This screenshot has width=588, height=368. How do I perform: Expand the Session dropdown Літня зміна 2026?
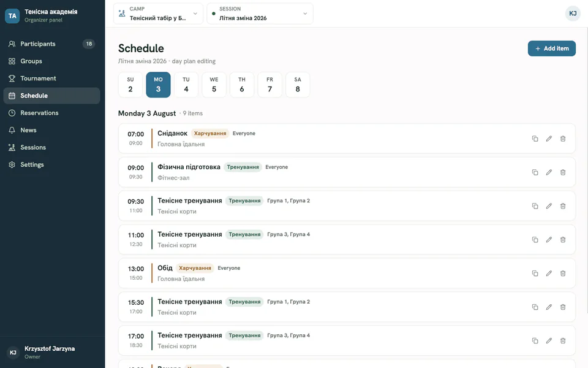[260, 13]
